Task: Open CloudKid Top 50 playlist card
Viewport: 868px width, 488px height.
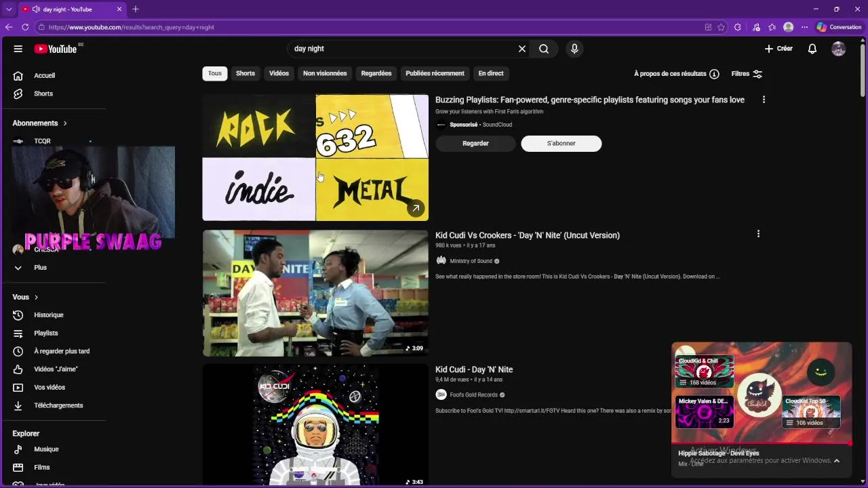Action: point(811,411)
